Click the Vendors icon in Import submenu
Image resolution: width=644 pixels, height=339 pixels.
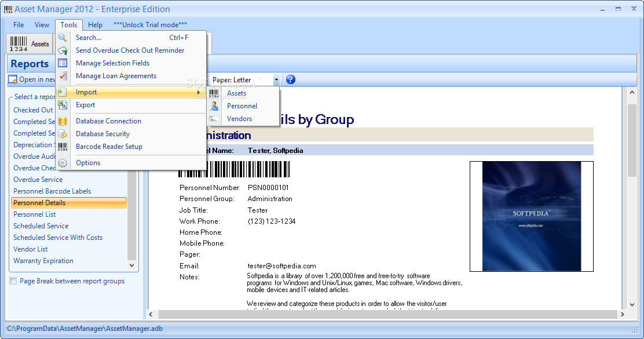tap(214, 119)
